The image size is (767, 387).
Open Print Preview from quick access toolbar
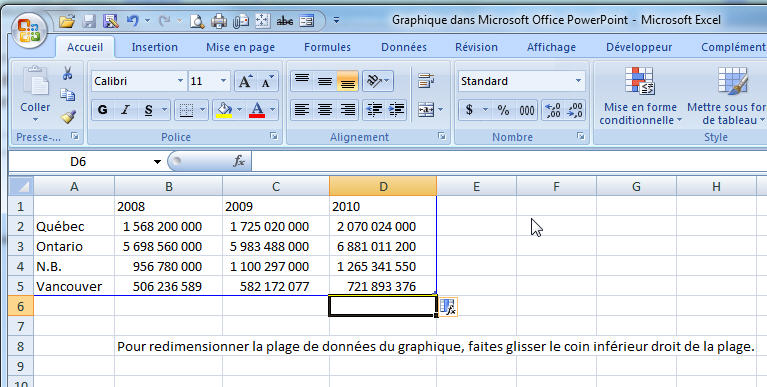pos(197,21)
